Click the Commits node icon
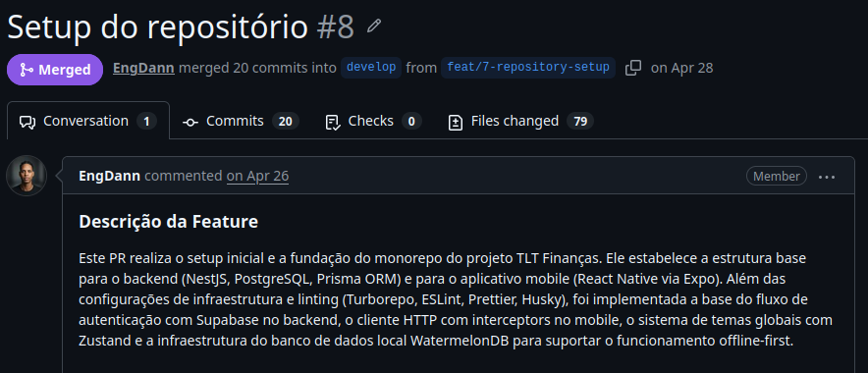The height and width of the screenshot is (373, 868). [190, 122]
